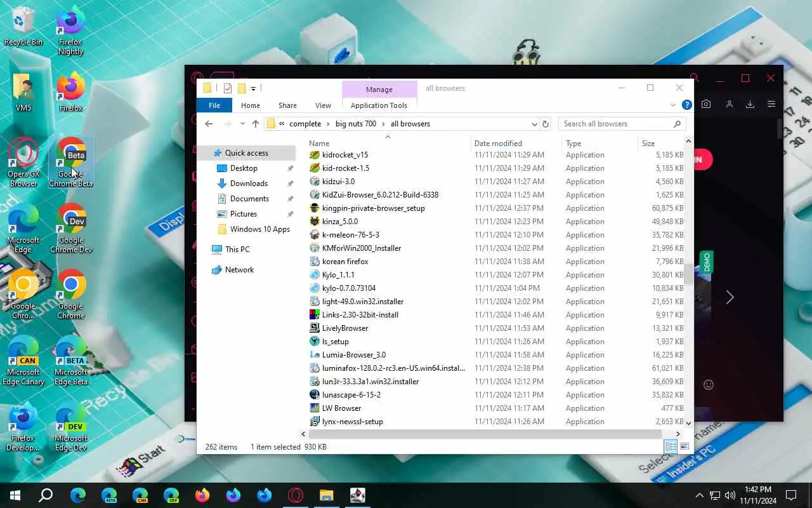Show hidden tray icons chevron
The height and width of the screenshot is (508, 812).
pyautogui.click(x=699, y=495)
